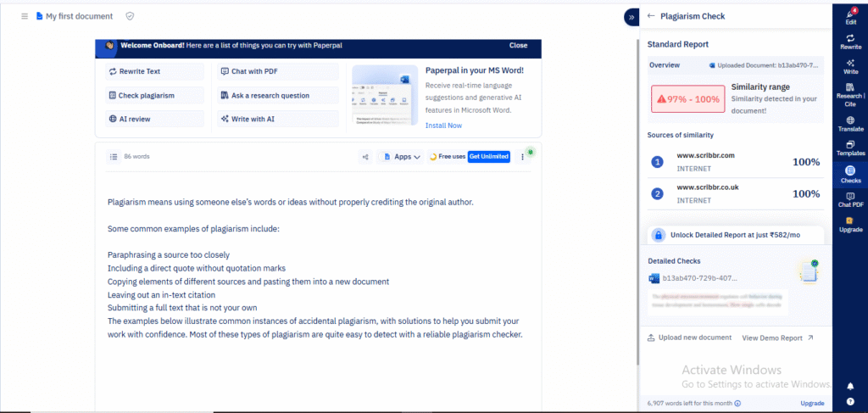Viewport: 868px width, 413px height.
Task: Select the Rewrite tool in sidebar
Action: [x=850, y=42]
